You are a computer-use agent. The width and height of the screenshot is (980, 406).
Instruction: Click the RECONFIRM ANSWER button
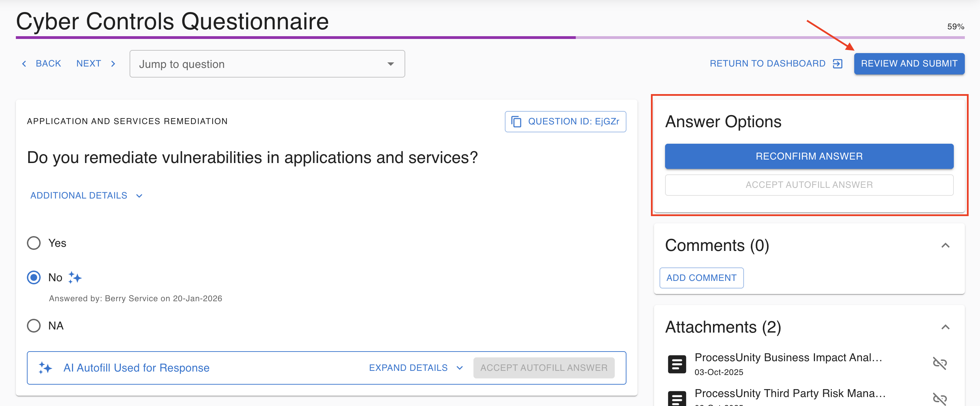tap(809, 156)
